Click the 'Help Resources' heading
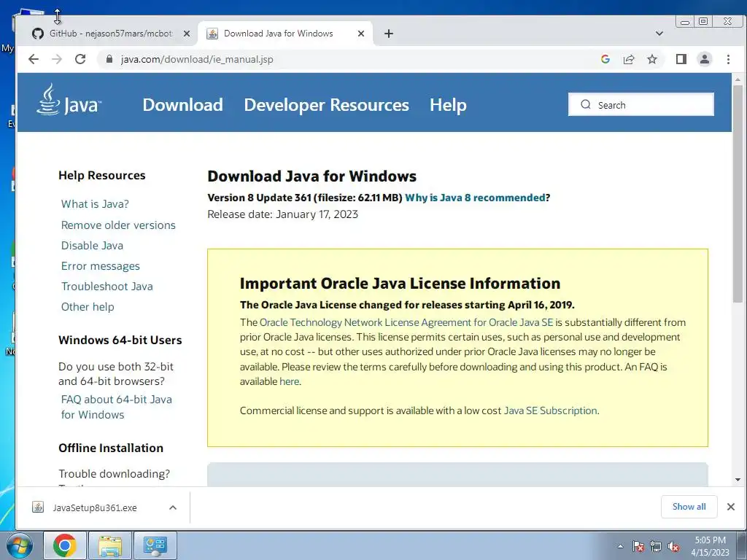 pyautogui.click(x=102, y=175)
